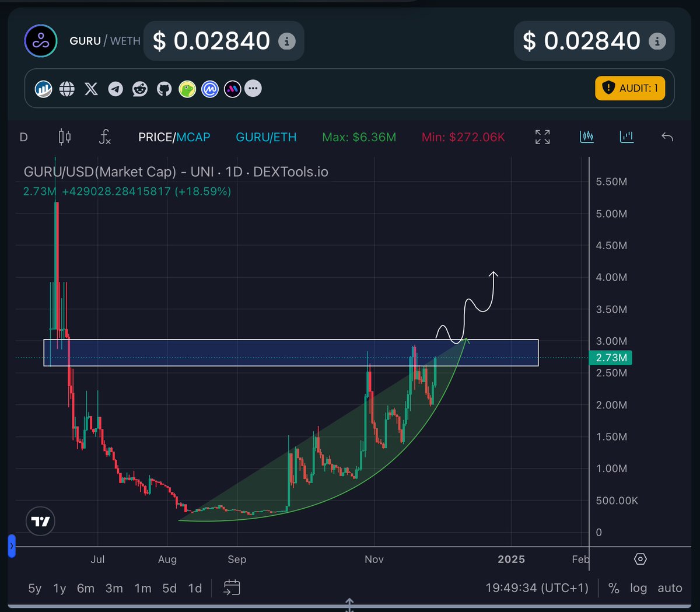
Task: Toggle percentage scale
Action: click(614, 588)
